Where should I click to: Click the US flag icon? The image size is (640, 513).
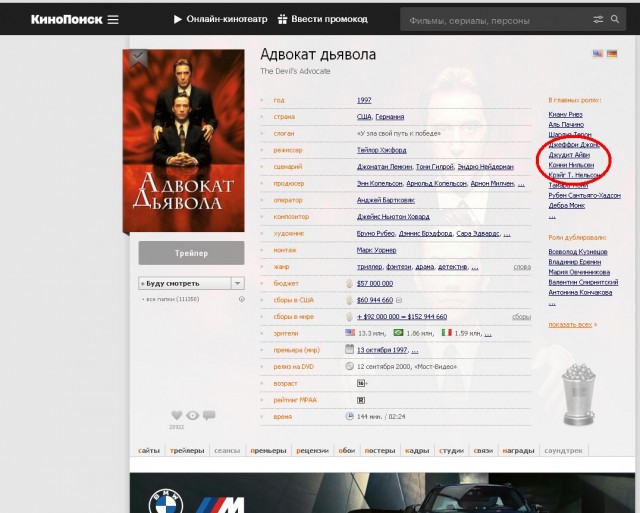pos(598,53)
